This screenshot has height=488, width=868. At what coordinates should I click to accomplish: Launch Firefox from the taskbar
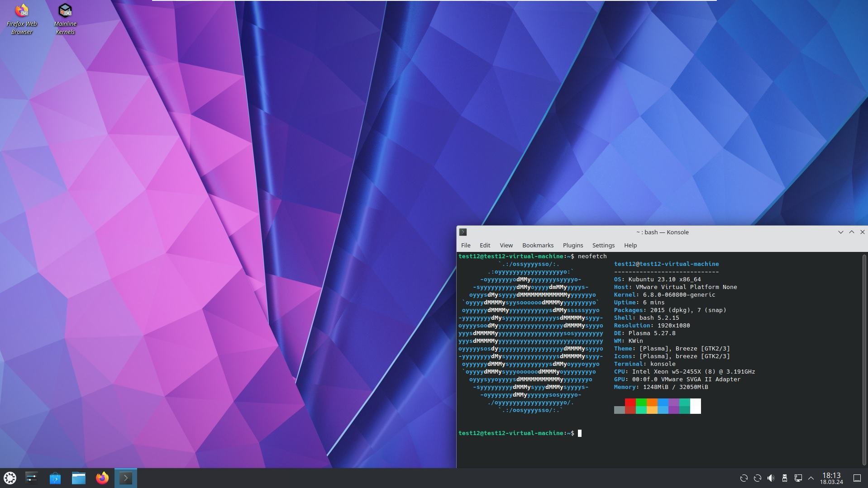point(102,478)
